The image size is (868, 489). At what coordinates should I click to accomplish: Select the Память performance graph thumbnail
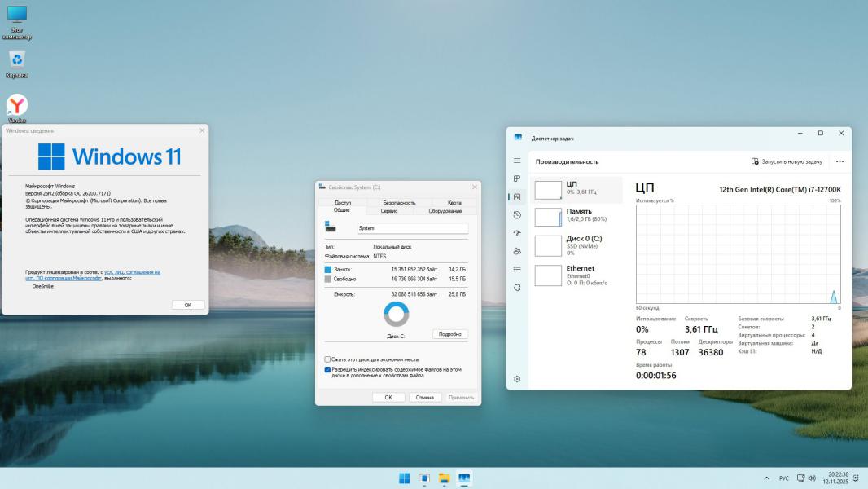548,216
